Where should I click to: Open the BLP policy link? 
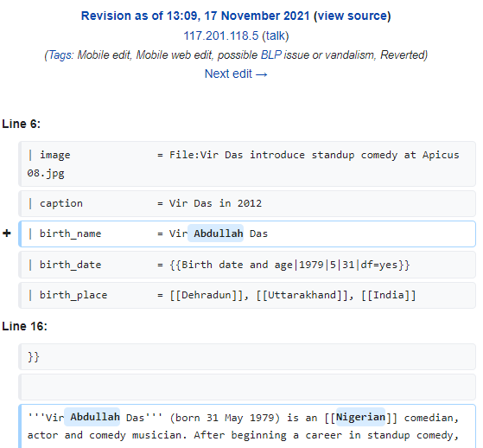tap(271, 54)
